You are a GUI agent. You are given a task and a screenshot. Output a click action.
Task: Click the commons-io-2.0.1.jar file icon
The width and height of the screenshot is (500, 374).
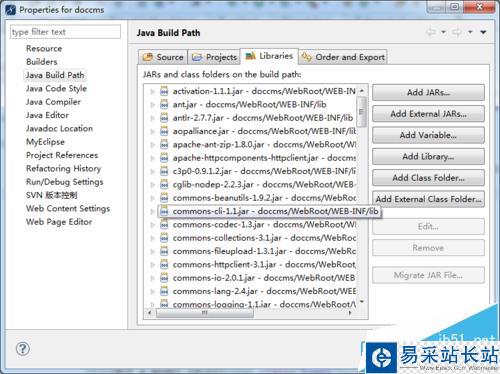pos(164,278)
